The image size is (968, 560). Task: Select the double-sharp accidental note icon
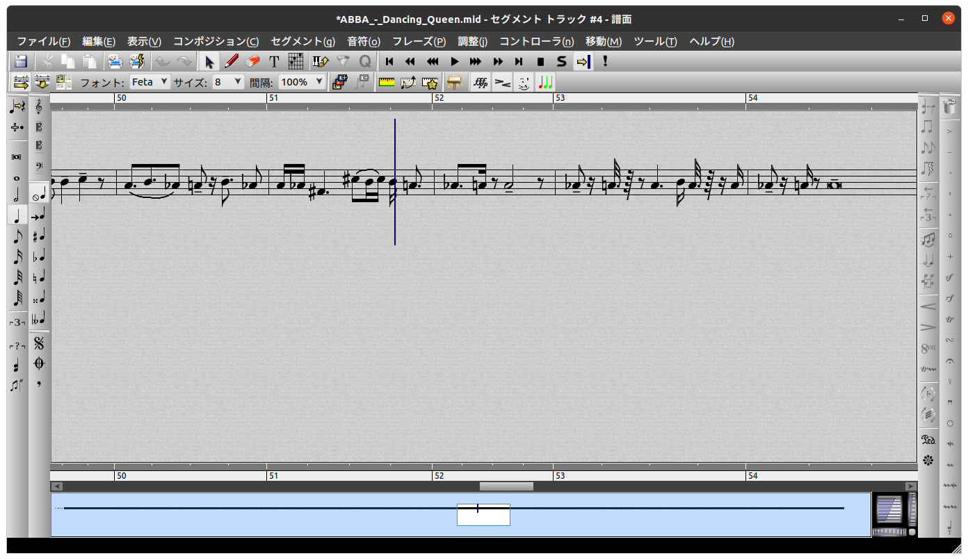39,298
